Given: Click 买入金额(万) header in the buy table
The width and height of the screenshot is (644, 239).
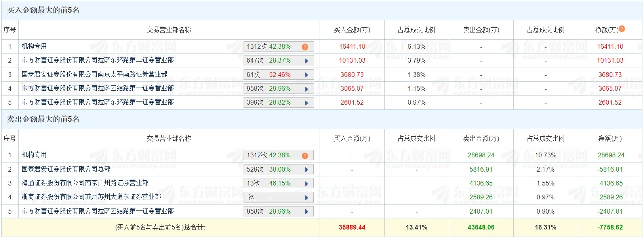Looking at the screenshot, I should point(352,30).
